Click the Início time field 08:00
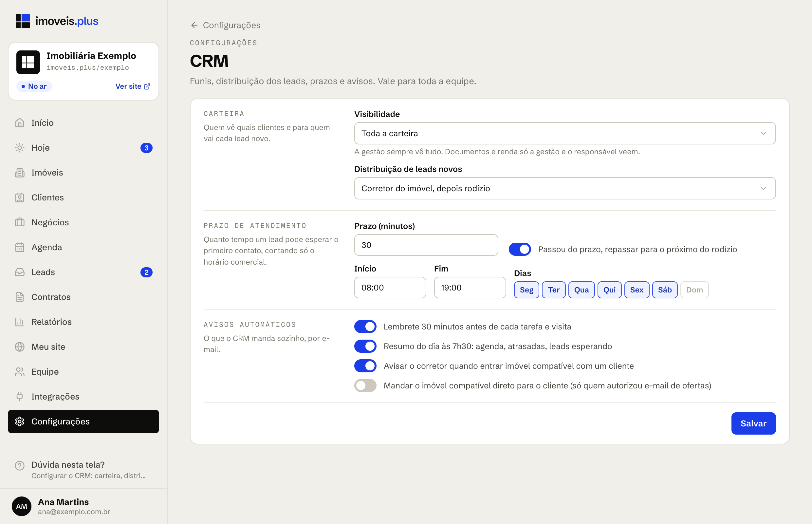The width and height of the screenshot is (812, 524). pos(390,288)
